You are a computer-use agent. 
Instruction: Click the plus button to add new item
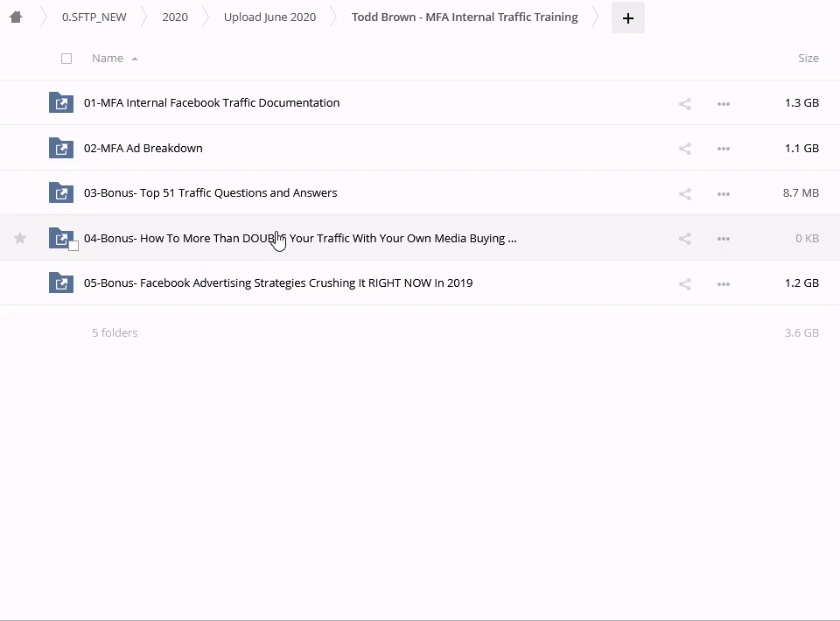pyautogui.click(x=627, y=17)
